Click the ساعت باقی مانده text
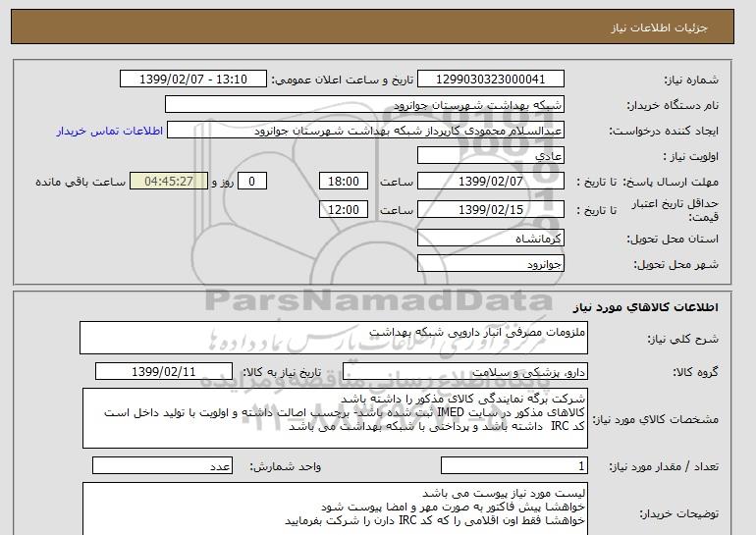The height and width of the screenshot is (535, 756). tap(81, 182)
